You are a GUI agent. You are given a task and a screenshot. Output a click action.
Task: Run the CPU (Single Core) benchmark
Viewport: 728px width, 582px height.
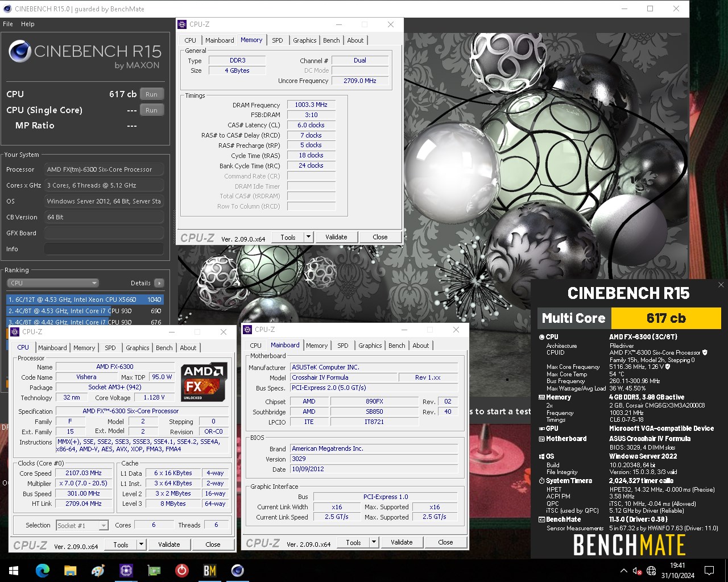[x=151, y=110]
